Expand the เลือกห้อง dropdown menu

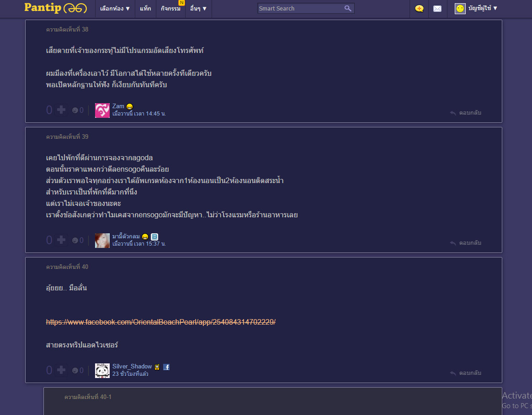pos(115,9)
